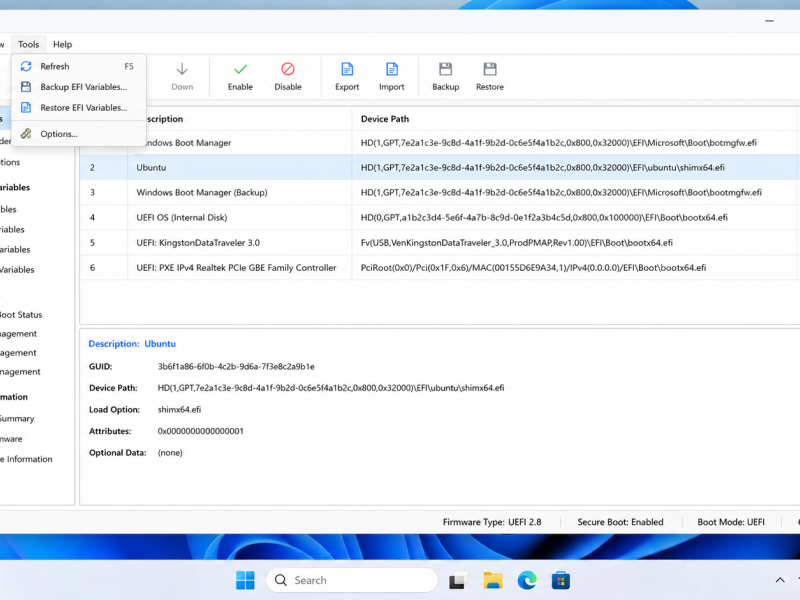Open Options from the Tools menu
The height and width of the screenshot is (600, 800).
tap(79, 134)
